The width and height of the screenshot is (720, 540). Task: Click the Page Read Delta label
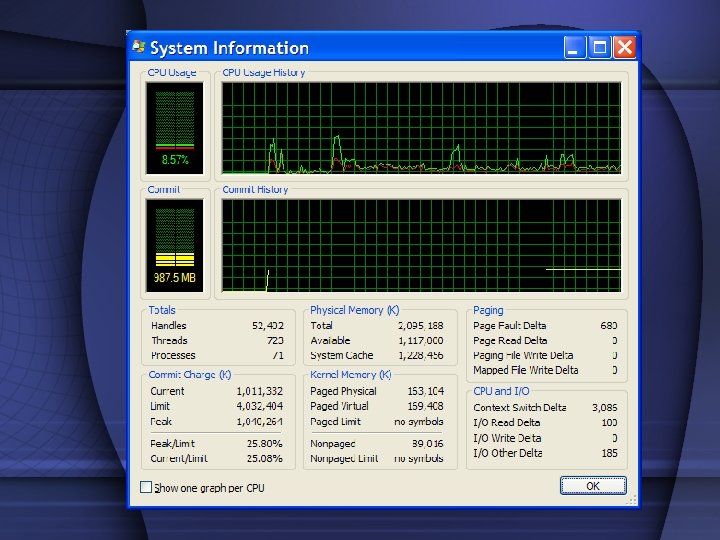pos(510,340)
